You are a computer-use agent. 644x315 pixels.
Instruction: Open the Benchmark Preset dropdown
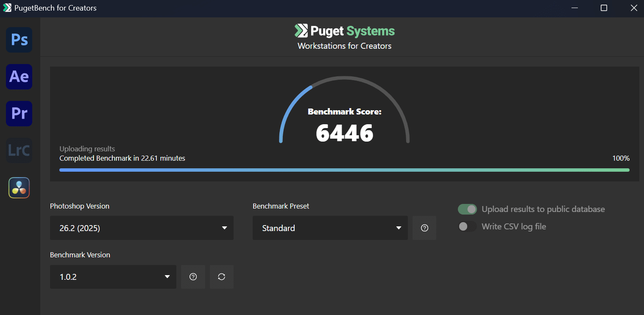coord(330,228)
